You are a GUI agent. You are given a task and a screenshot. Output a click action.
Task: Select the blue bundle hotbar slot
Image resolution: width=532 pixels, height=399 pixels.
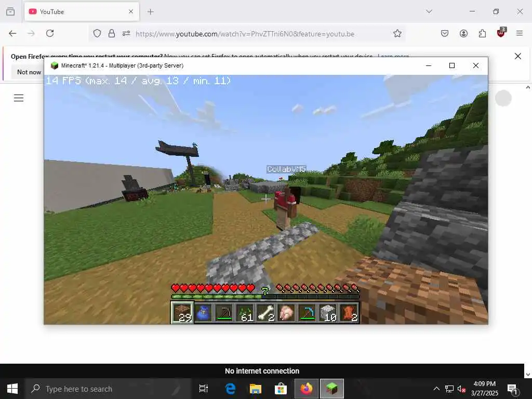pos(203,312)
